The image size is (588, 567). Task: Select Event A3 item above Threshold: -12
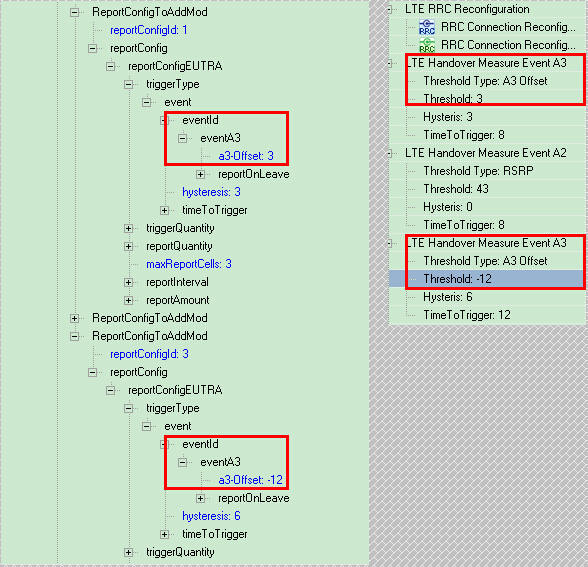[x=486, y=243]
